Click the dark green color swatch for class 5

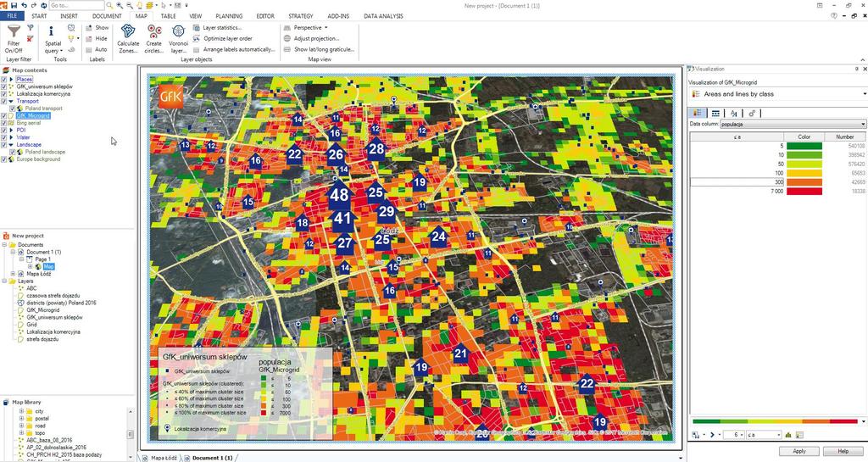click(x=804, y=146)
